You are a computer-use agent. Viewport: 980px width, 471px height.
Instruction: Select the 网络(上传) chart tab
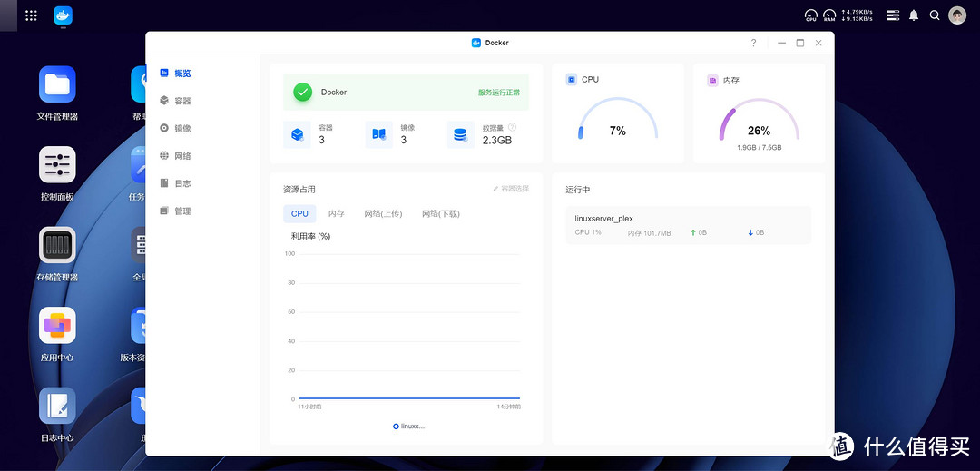tap(382, 213)
